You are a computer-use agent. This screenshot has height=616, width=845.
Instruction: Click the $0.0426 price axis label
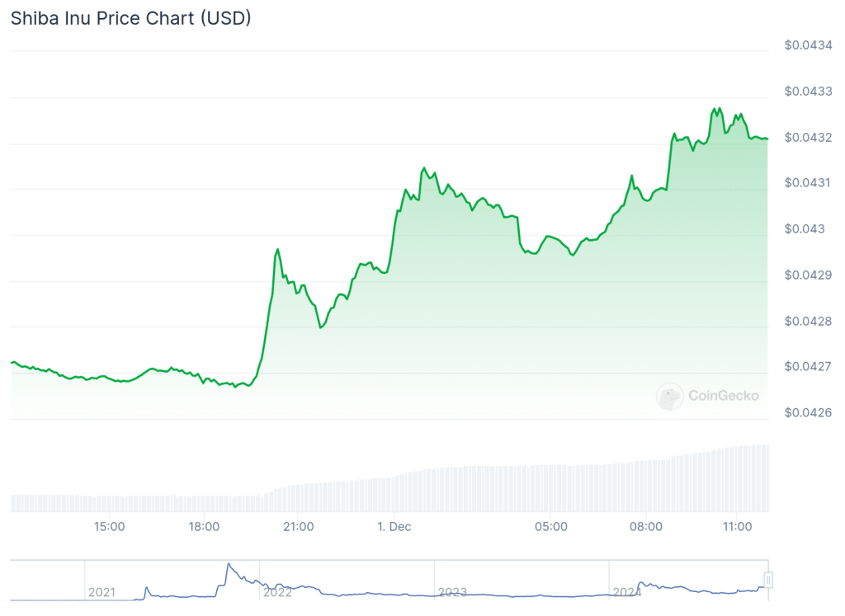click(807, 411)
